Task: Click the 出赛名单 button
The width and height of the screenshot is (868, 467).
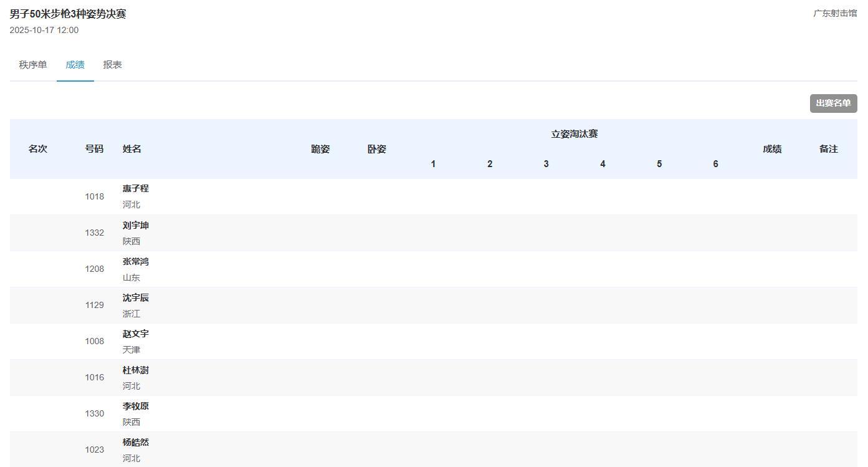Action: pos(833,104)
